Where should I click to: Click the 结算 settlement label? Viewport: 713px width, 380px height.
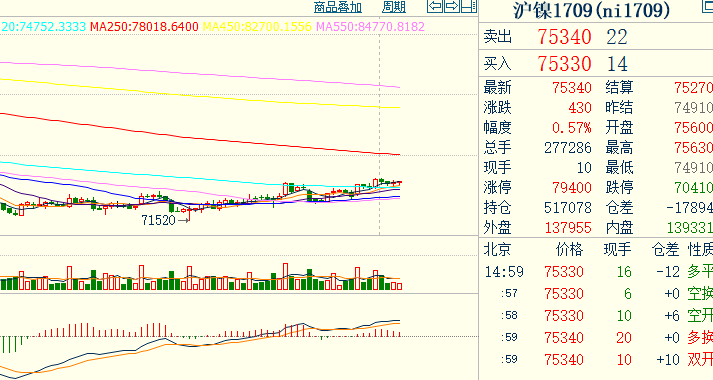coord(619,88)
